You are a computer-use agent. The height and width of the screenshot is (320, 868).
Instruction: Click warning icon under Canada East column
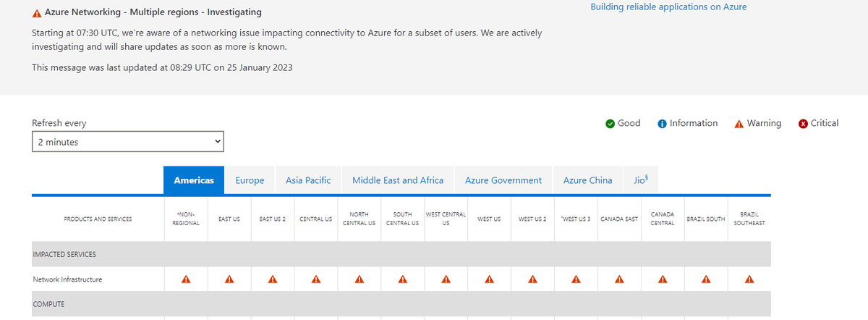(x=619, y=279)
